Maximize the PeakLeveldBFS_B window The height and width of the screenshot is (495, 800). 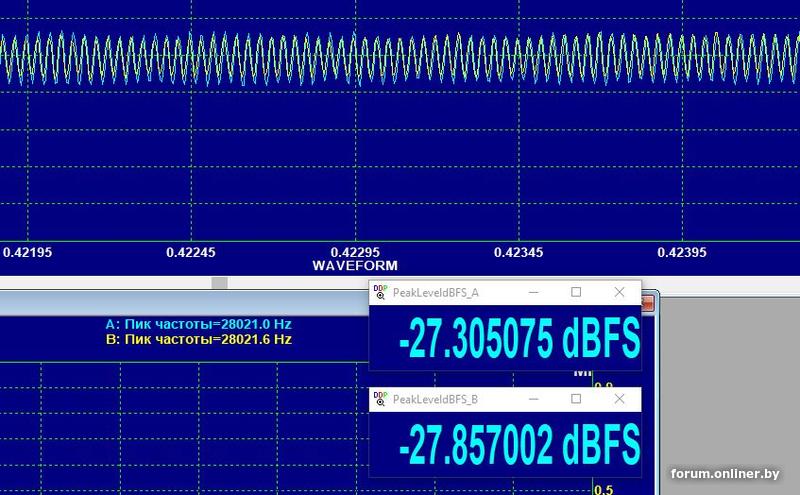(x=576, y=399)
